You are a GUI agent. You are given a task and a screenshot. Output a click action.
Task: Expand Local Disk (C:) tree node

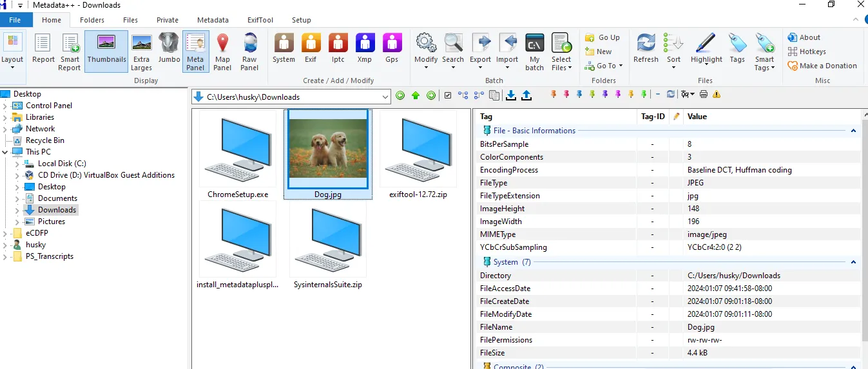[17, 164]
